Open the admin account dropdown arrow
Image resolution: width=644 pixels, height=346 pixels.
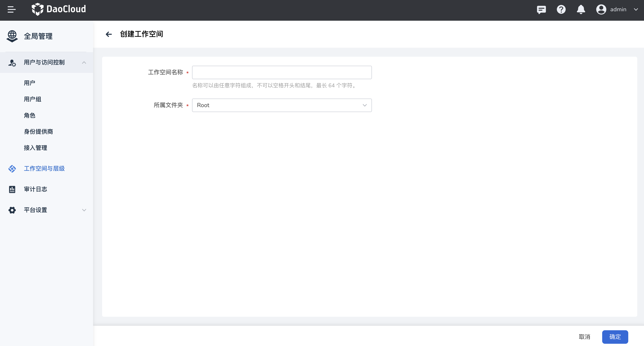pos(636,10)
